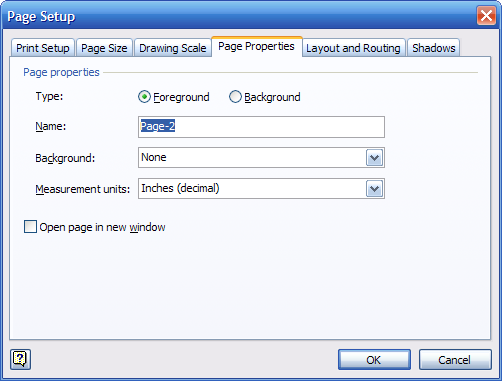Select the Background radio button
502x381 pixels.
[235, 97]
